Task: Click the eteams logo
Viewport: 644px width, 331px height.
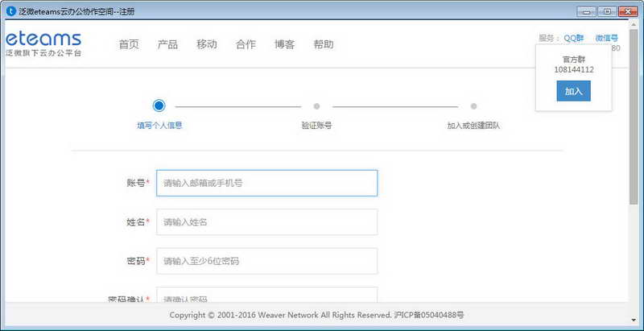Action: pos(43,44)
